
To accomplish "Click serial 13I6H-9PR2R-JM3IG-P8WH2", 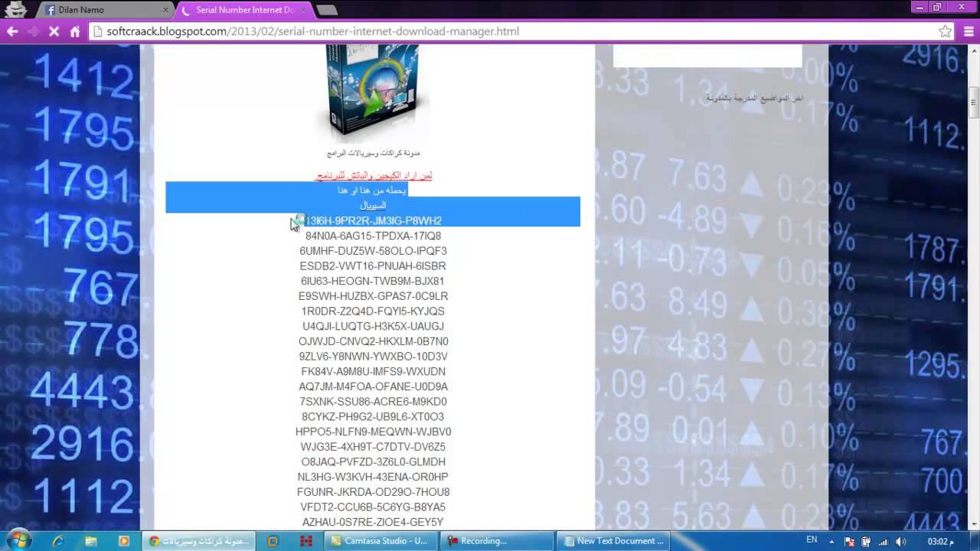I will point(374,220).
